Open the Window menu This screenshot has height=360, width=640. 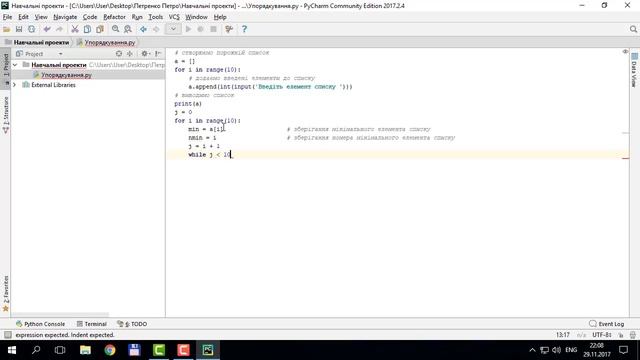pos(196,17)
